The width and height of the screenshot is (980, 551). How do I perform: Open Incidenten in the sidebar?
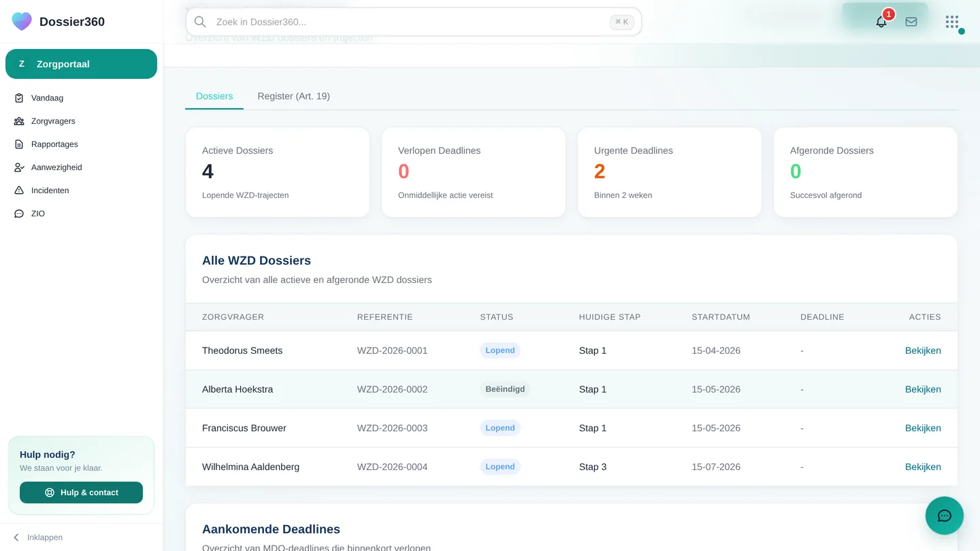(81, 190)
